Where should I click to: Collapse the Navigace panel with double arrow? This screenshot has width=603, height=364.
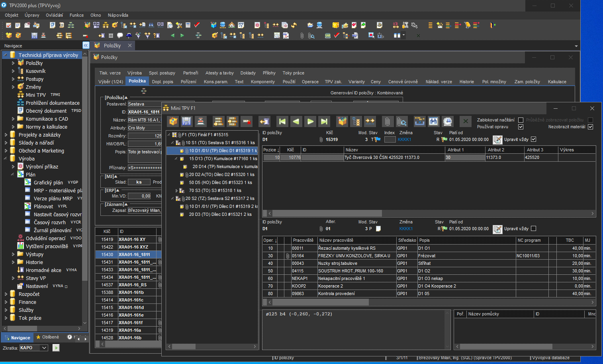[x=86, y=45]
